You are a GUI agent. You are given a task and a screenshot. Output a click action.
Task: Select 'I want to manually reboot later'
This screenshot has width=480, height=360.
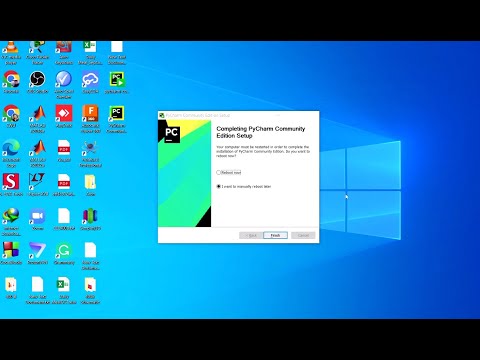pyautogui.click(x=219, y=186)
